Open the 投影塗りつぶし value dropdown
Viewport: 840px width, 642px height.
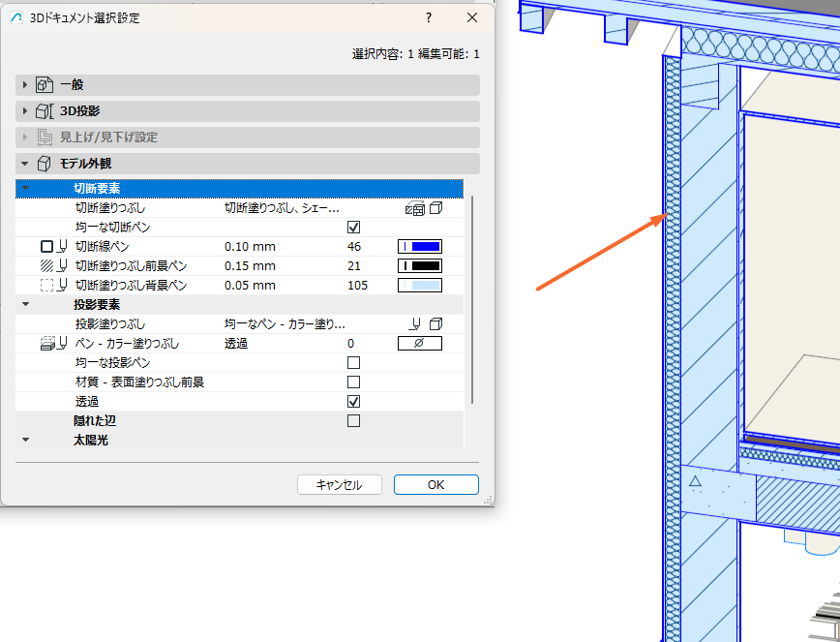(285, 323)
